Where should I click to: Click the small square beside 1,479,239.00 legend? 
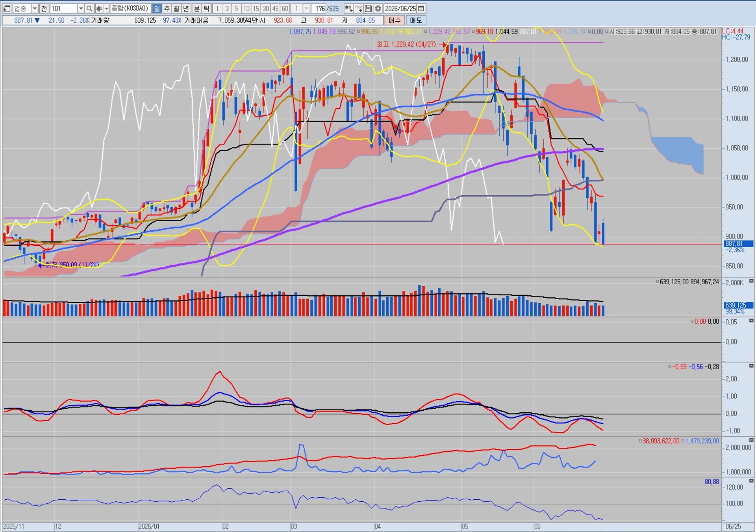(x=683, y=441)
